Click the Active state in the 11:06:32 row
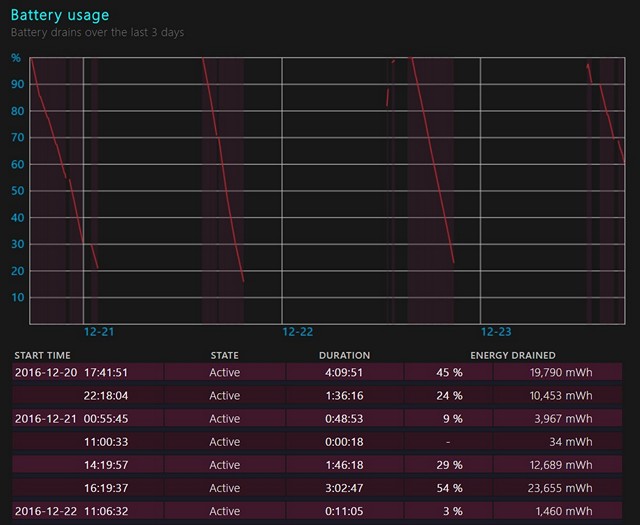The image size is (640, 525). (224, 511)
